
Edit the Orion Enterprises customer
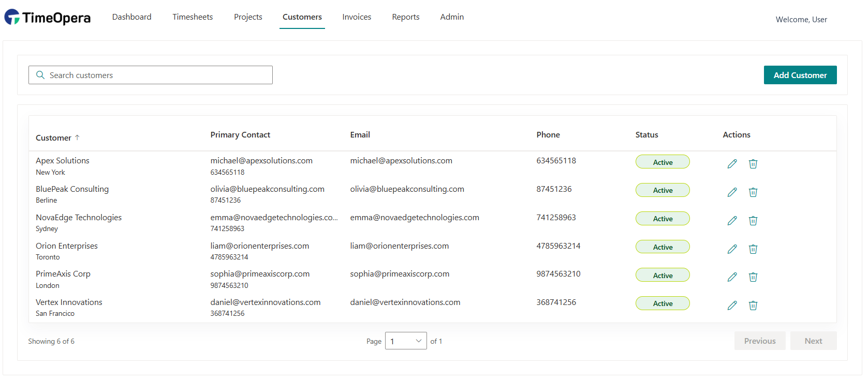[732, 249]
